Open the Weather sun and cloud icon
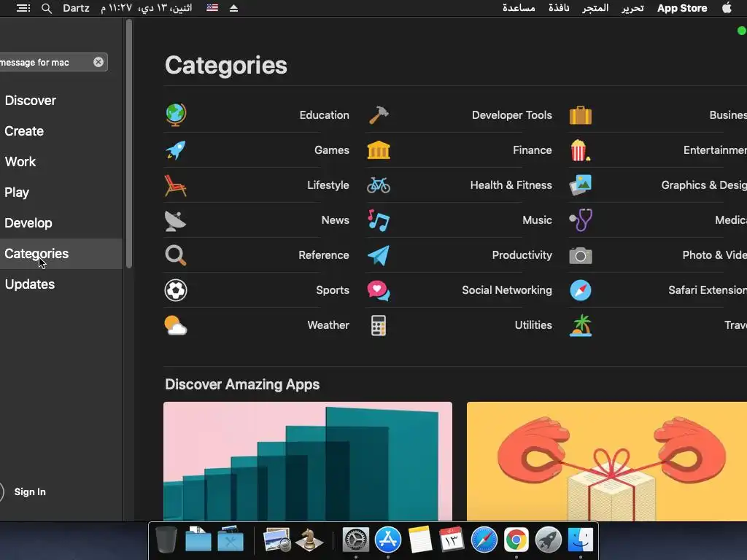The image size is (747, 560). (x=175, y=325)
